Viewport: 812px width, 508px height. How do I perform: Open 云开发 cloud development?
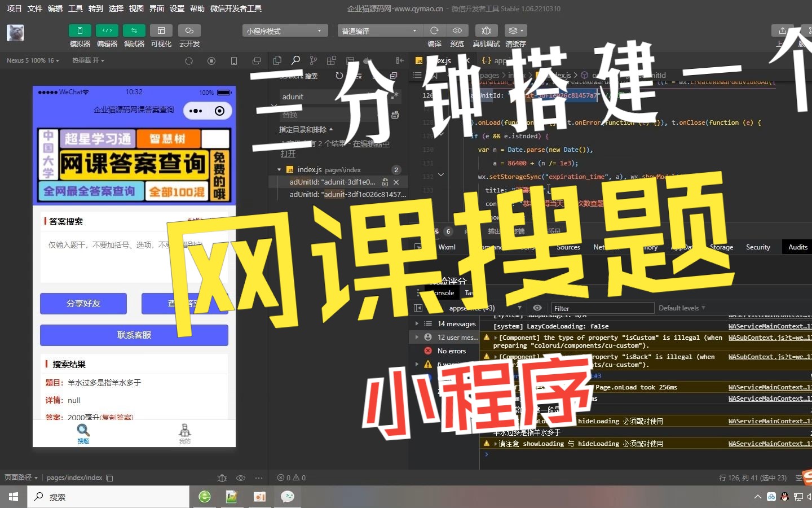[x=189, y=30]
